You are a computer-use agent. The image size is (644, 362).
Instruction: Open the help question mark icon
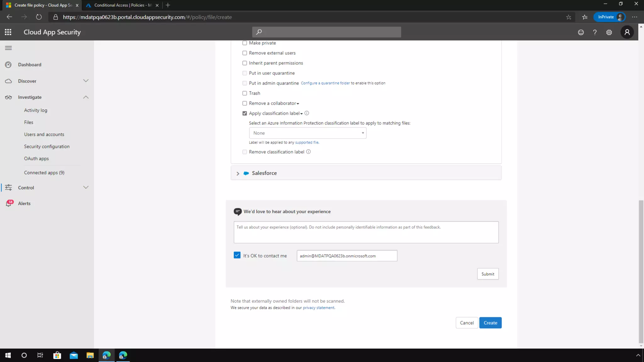tap(595, 32)
